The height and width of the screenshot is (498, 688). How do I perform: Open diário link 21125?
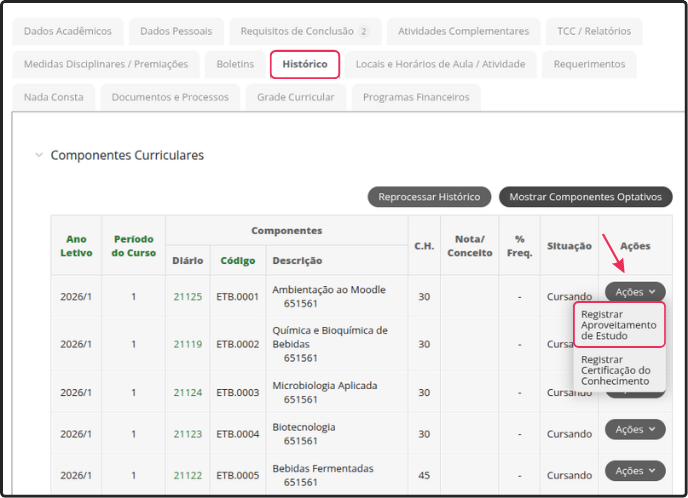[x=188, y=297]
